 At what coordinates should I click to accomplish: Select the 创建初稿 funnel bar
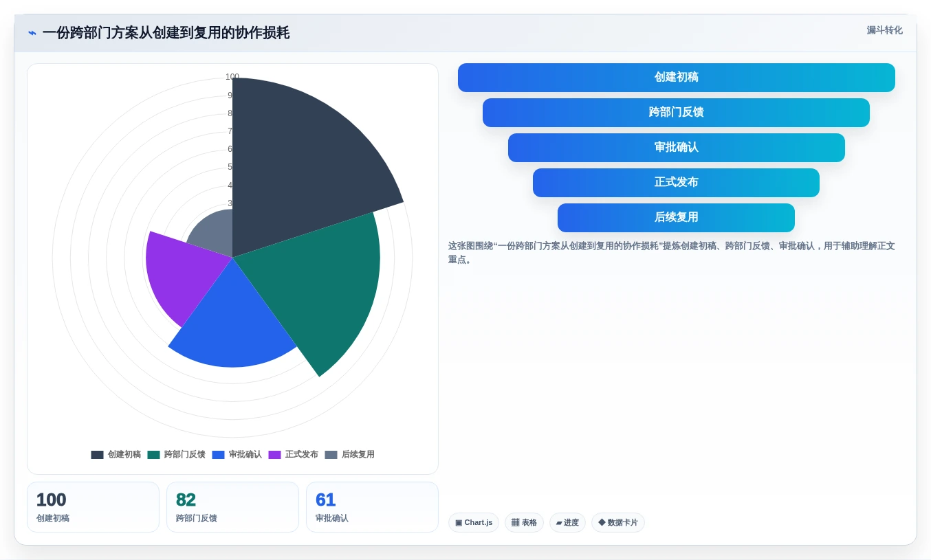point(677,78)
